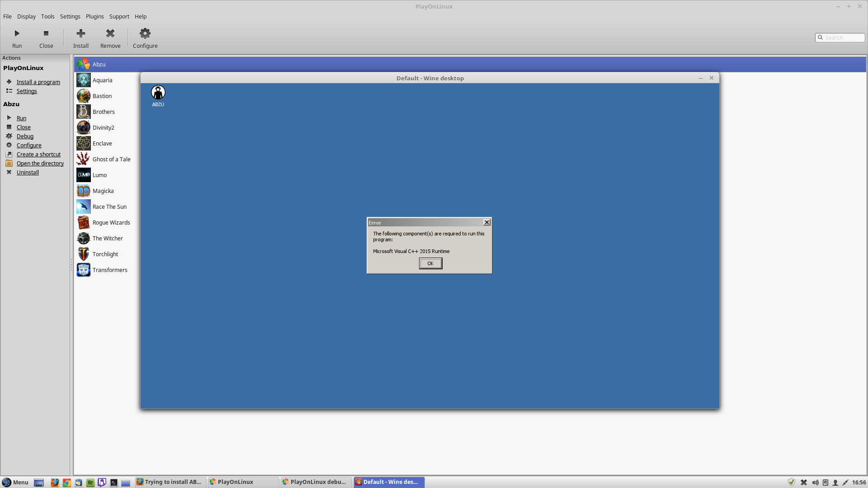The image size is (868, 488).
Task: Select the Race The Sun icon
Action: point(84,206)
